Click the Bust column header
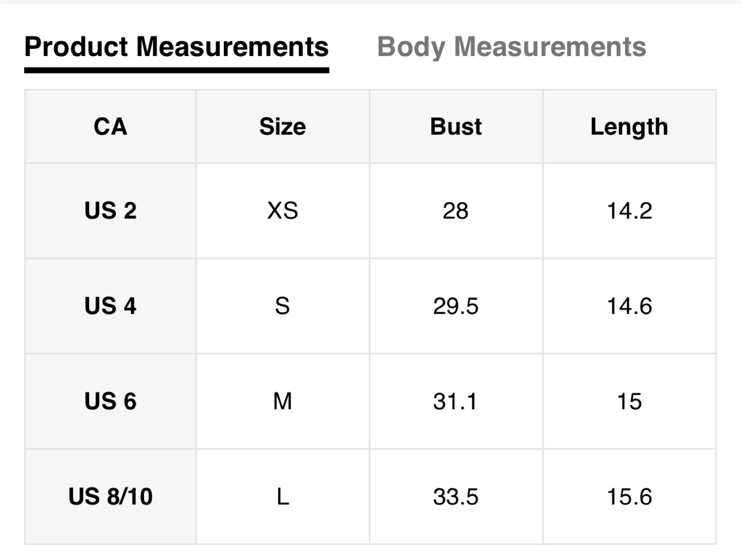The image size is (741, 560). [x=456, y=127]
